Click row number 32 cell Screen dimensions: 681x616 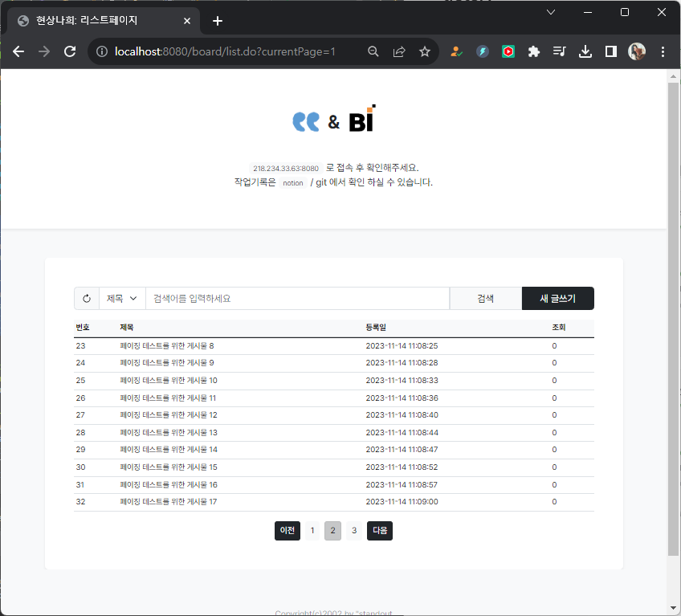tap(81, 502)
